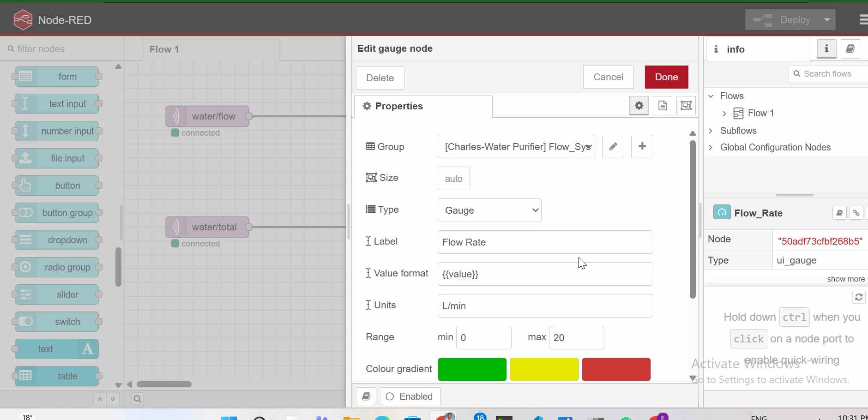Click link icon beside Flow_Rate
The height and width of the screenshot is (420, 868).
click(856, 213)
